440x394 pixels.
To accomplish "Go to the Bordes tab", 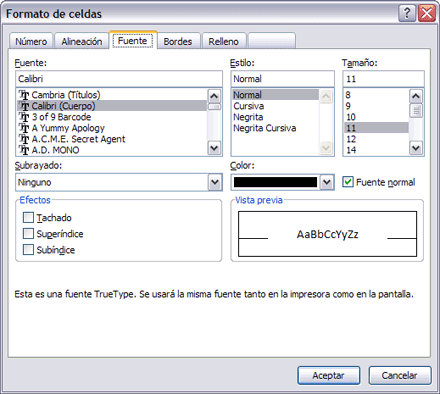I will click(178, 41).
